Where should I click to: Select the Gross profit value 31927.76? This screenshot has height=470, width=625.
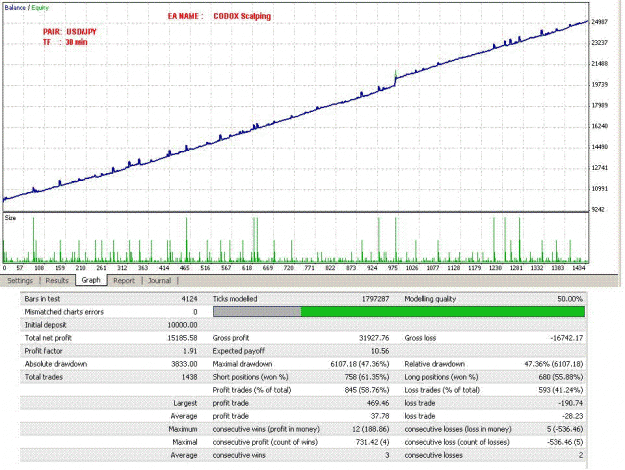point(374,338)
